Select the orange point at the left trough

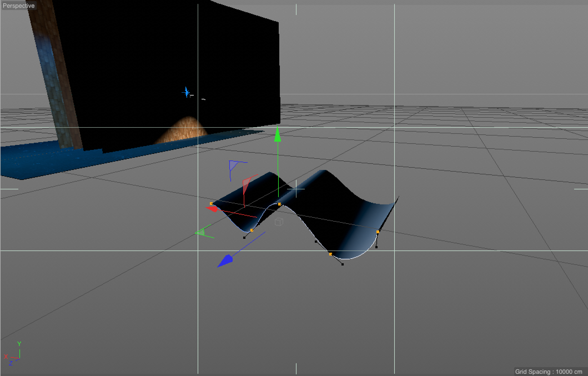252,230
